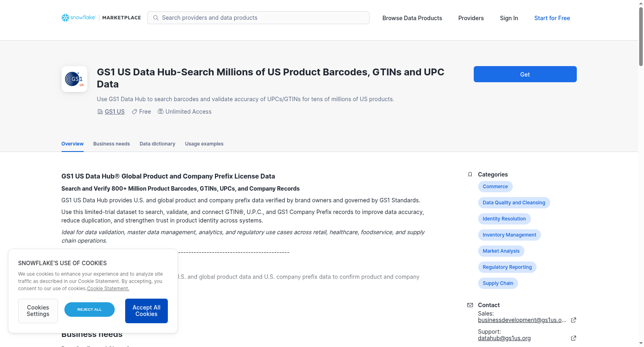Viewport: 644px width, 347px height.
Task: Select the Identity Resolution category tag
Action: [504, 219]
